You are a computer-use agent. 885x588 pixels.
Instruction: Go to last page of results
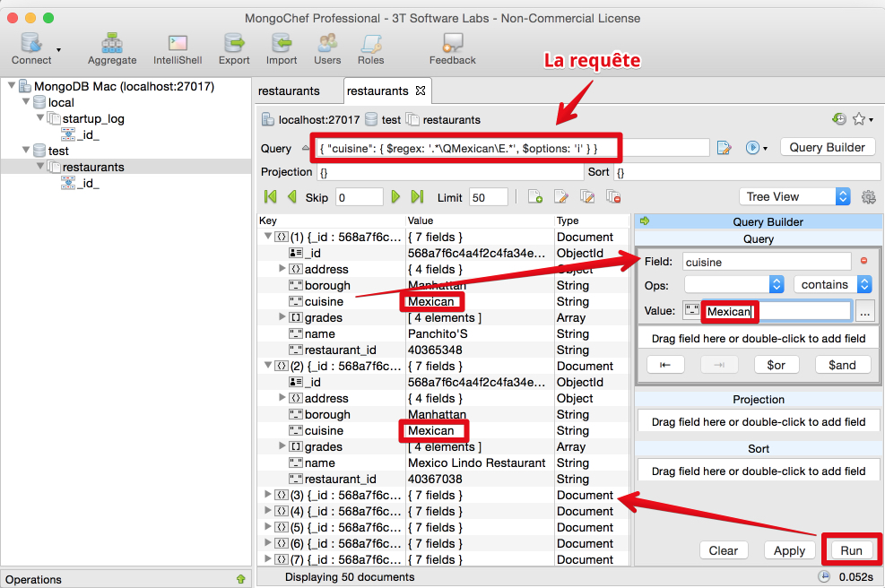(x=417, y=197)
